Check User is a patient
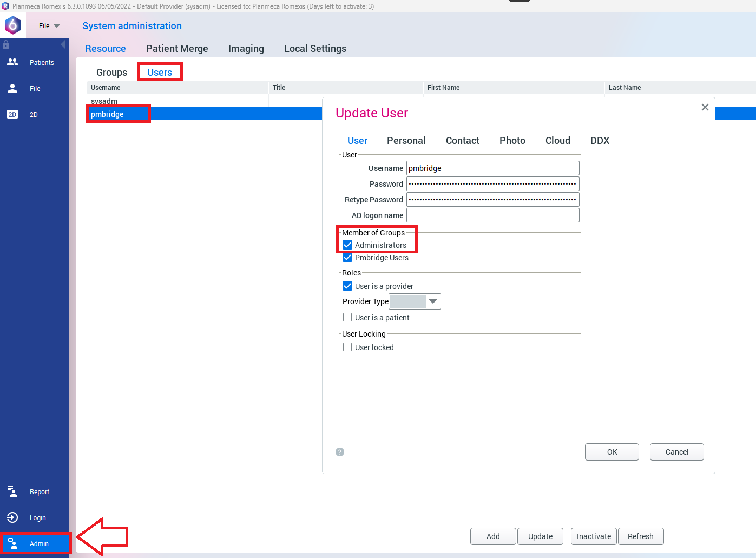Viewport: 756px width, 558px height. (x=347, y=317)
